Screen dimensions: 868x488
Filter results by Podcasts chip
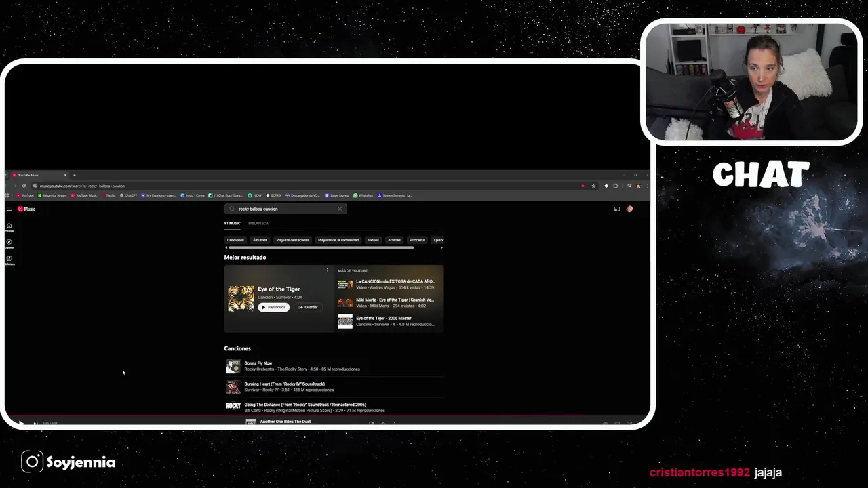click(x=417, y=240)
